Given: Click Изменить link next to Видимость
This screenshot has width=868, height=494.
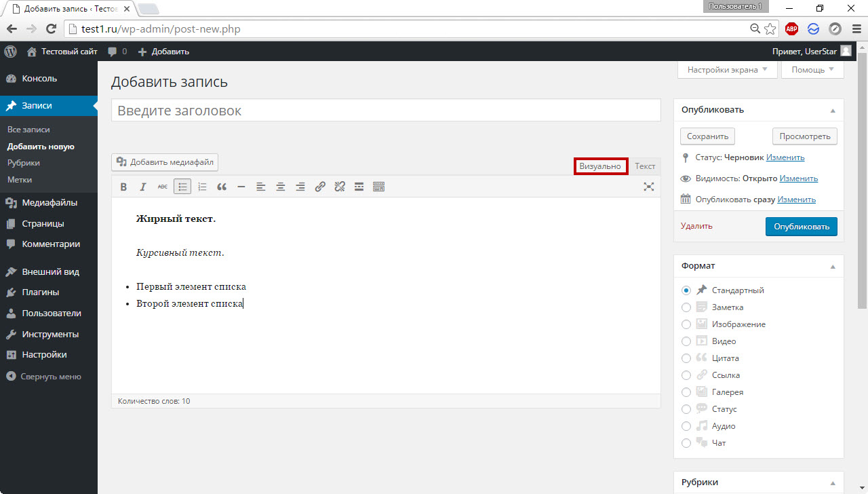Looking at the screenshot, I should (x=798, y=178).
